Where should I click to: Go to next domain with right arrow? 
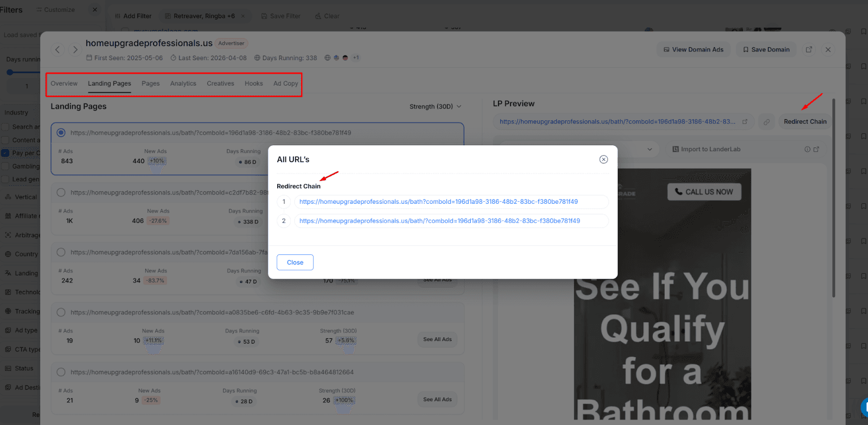point(75,49)
